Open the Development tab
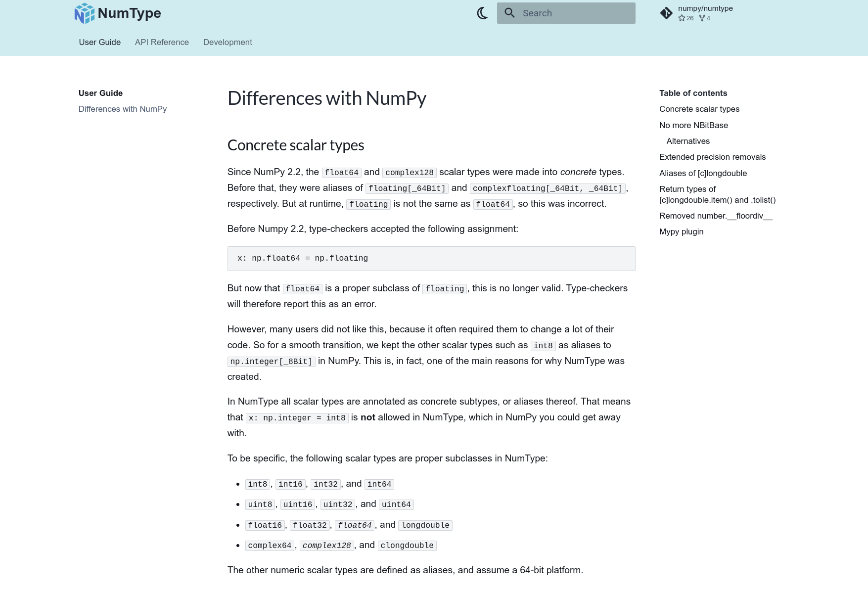Screen dimensions: 868x594 point(228,43)
